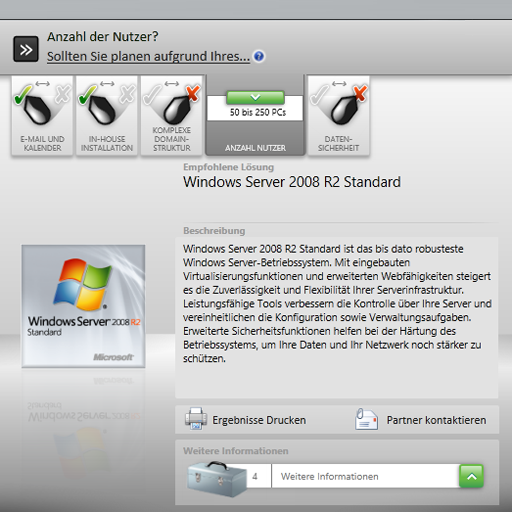This screenshot has height=512, width=512.
Task: Select the grey checkmark on Datensicherheit
Action: point(319,94)
